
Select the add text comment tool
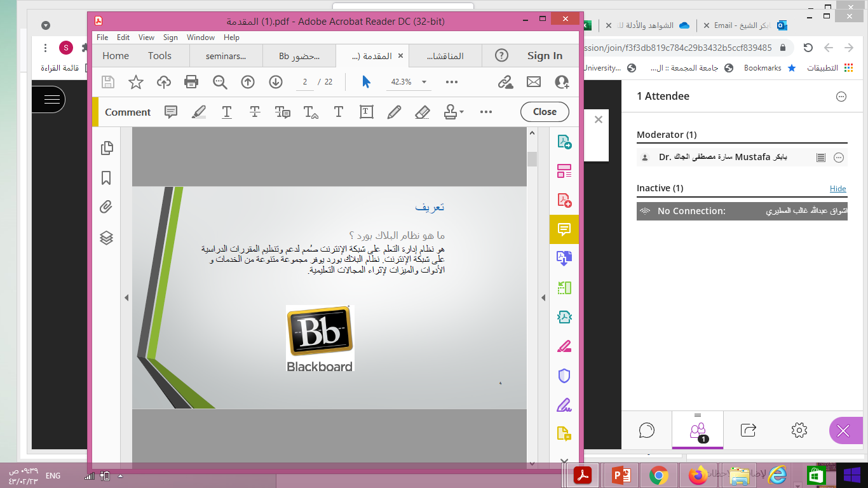click(x=339, y=112)
